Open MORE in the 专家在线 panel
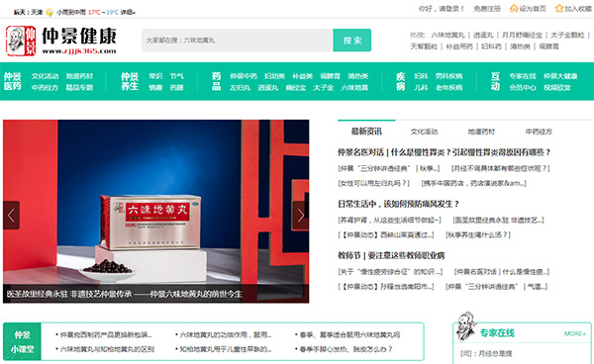This screenshot has width=594, height=364. 574,333
